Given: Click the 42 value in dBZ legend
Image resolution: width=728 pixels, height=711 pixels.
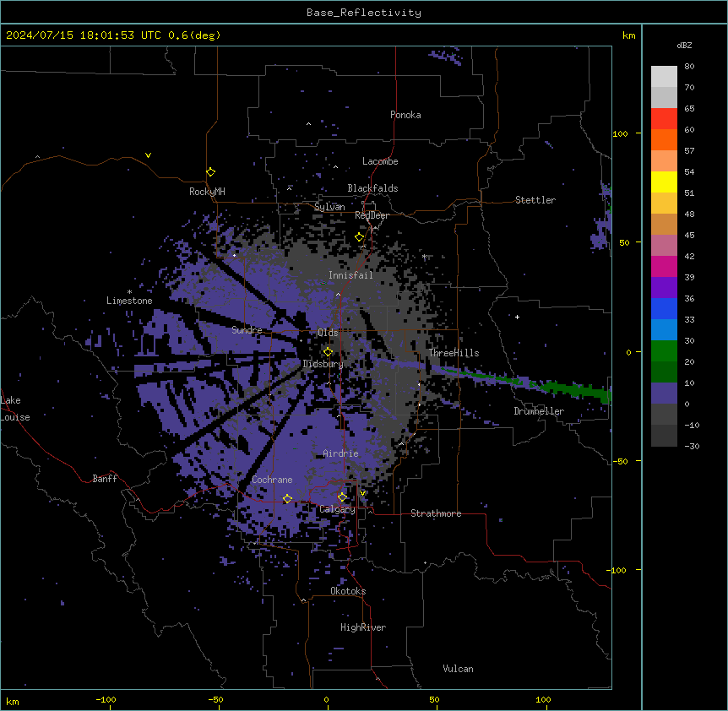Looking at the screenshot, I should tap(689, 256).
